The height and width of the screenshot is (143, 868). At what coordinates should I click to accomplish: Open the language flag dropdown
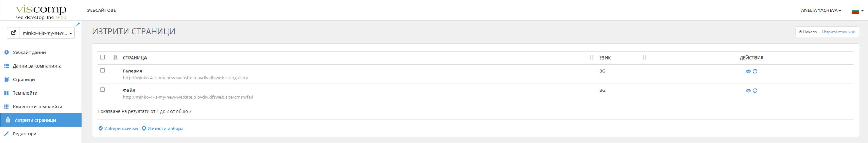pos(857,11)
